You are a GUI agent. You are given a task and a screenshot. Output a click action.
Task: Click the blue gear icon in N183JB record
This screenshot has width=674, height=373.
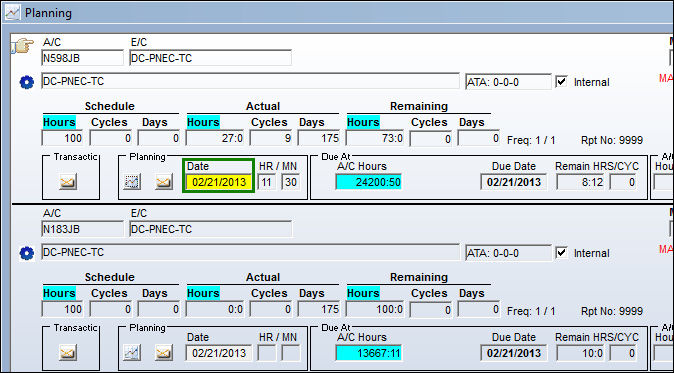27,254
